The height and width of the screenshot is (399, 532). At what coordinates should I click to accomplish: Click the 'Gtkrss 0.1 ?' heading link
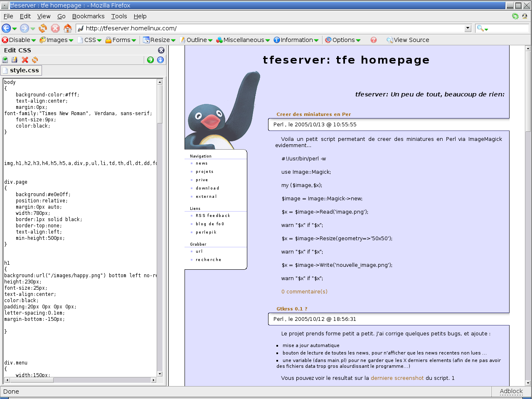pyautogui.click(x=292, y=309)
